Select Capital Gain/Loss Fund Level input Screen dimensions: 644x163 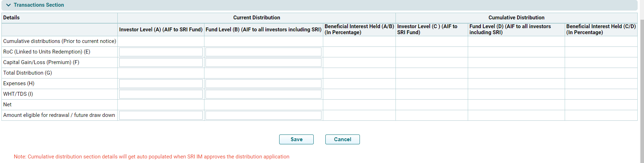(263, 63)
